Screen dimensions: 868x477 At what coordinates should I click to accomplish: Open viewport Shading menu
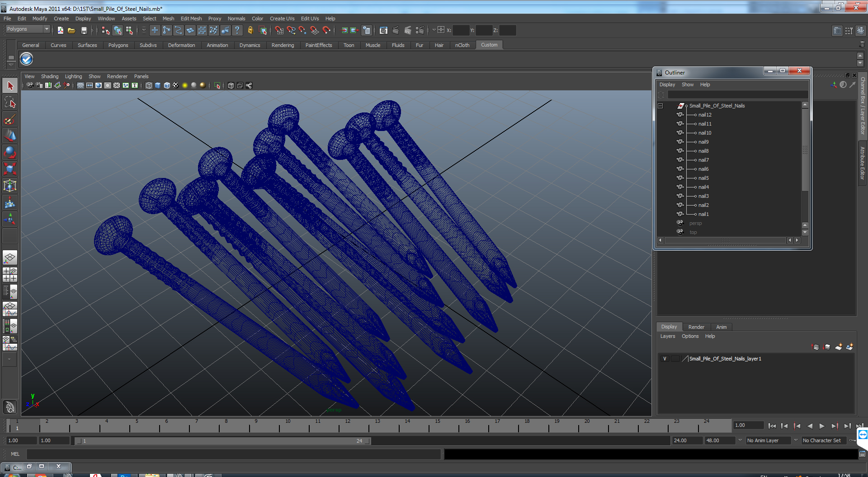click(x=50, y=76)
